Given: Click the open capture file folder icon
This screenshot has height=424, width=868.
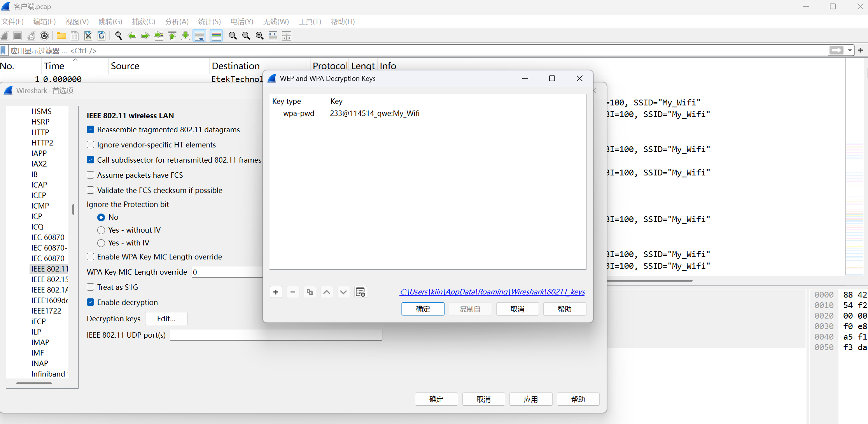Looking at the screenshot, I should tap(61, 36).
